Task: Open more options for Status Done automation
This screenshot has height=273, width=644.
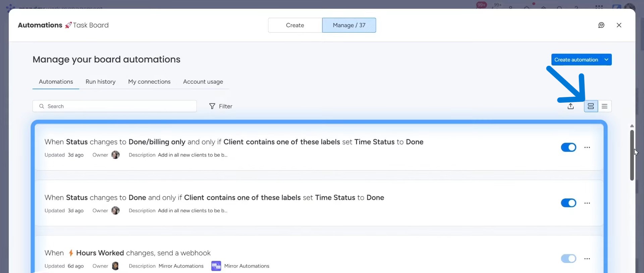Action: point(587,203)
